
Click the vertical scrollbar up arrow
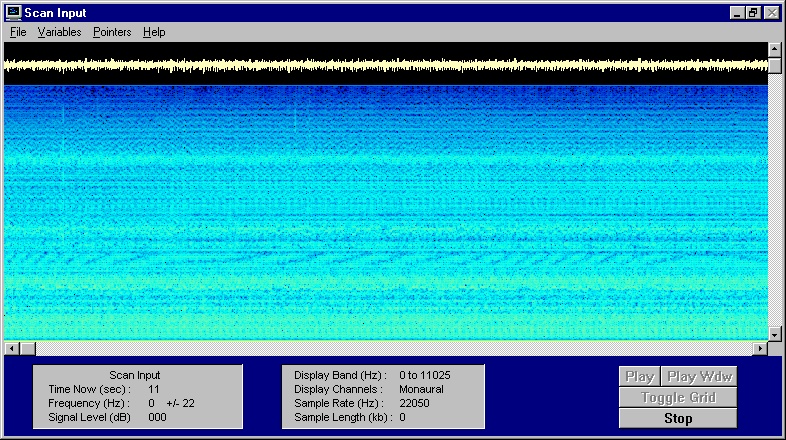click(775, 49)
